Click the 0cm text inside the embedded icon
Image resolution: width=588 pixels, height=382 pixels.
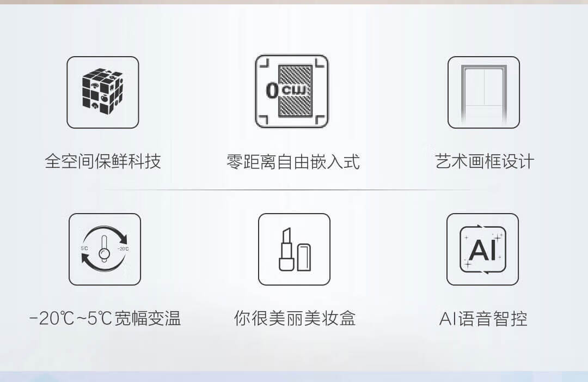[x=287, y=90]
